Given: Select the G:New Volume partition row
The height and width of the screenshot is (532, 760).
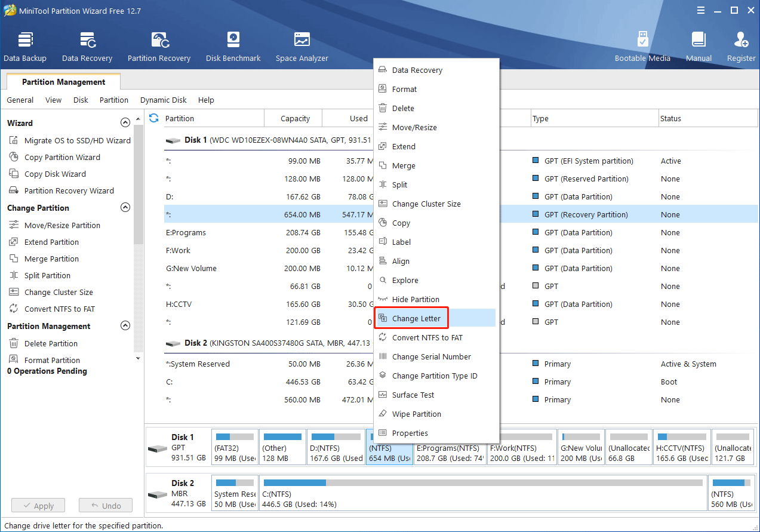Looking at the screenshot, I should tap(460, 268).
